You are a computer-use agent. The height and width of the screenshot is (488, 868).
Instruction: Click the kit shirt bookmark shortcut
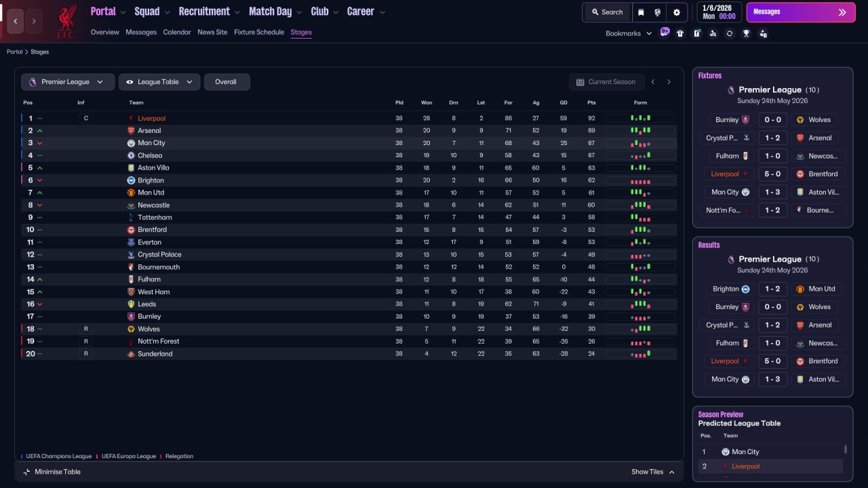point(680,33)
